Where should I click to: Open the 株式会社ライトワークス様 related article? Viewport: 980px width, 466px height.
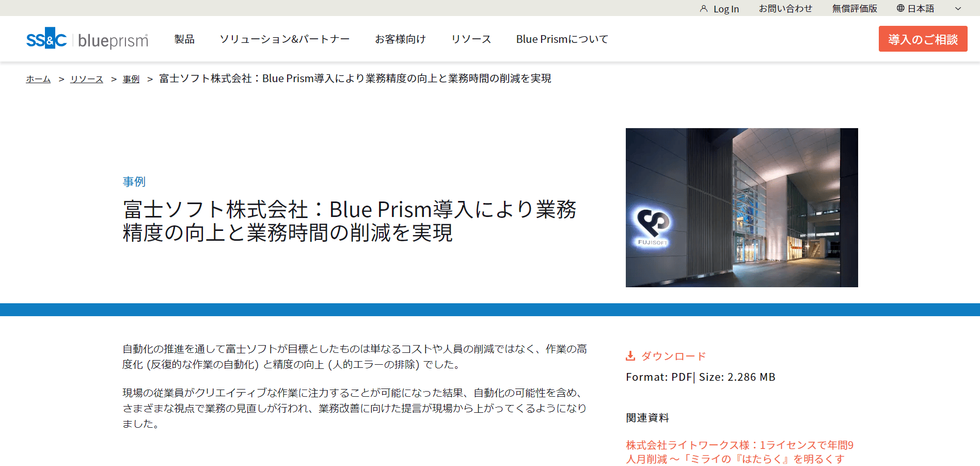[739, 452]
